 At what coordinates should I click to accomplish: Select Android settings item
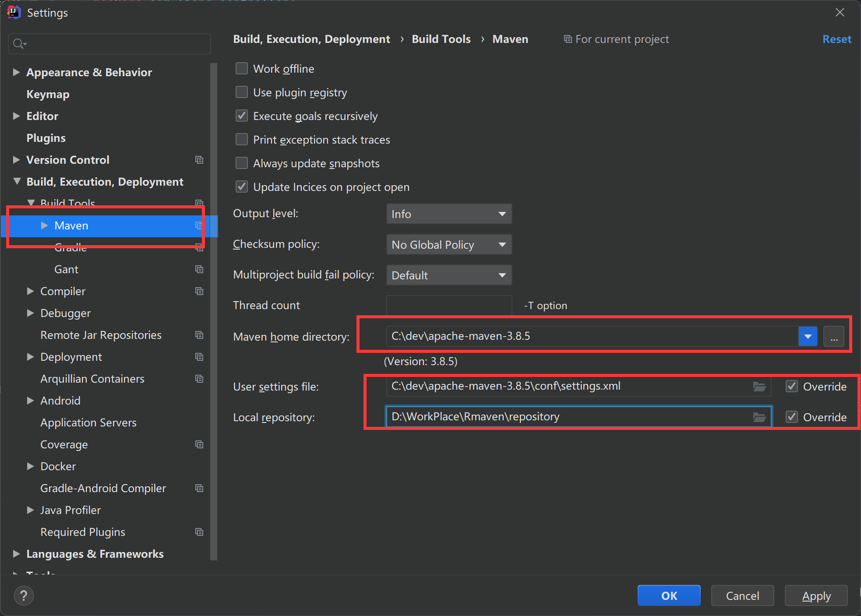(60, 401)
